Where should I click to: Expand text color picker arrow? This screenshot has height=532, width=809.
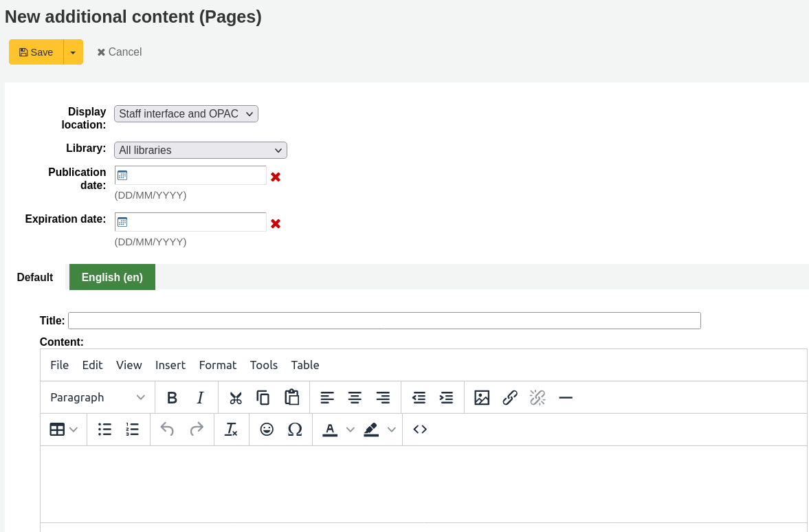point(351,430)
